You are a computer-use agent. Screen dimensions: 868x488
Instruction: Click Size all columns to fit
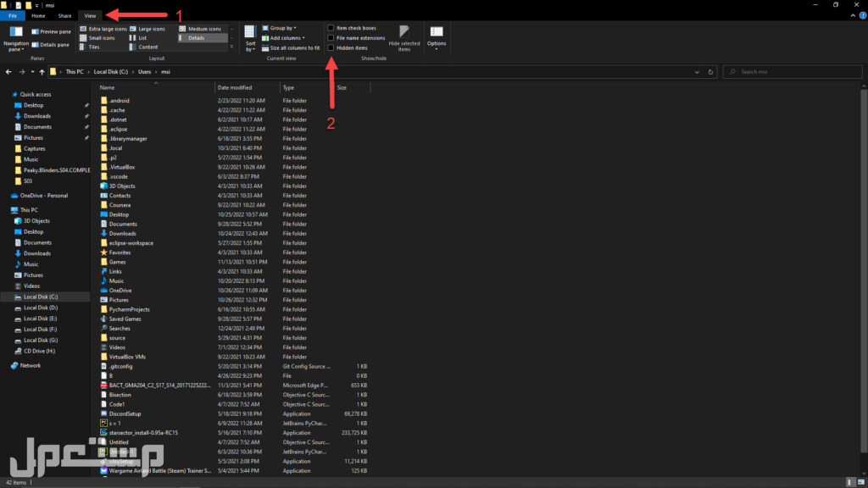pos(291,48)
